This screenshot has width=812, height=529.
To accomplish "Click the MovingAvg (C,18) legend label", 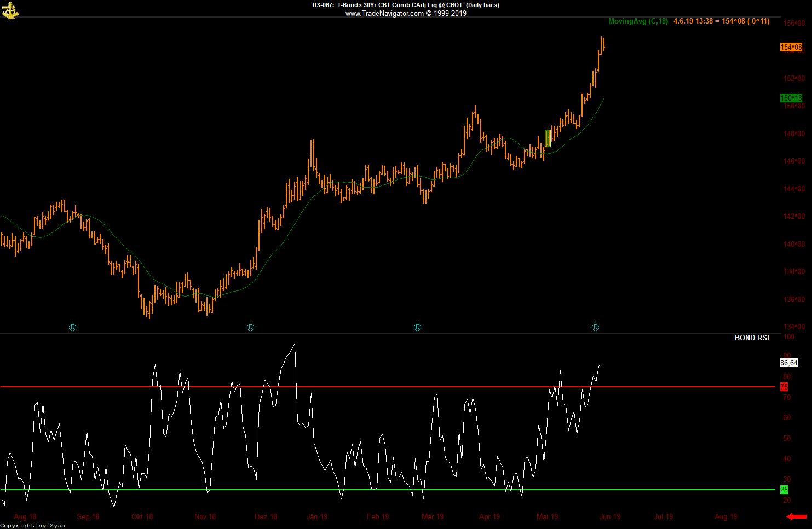I will pyautogui.click(x=638, y=21).
